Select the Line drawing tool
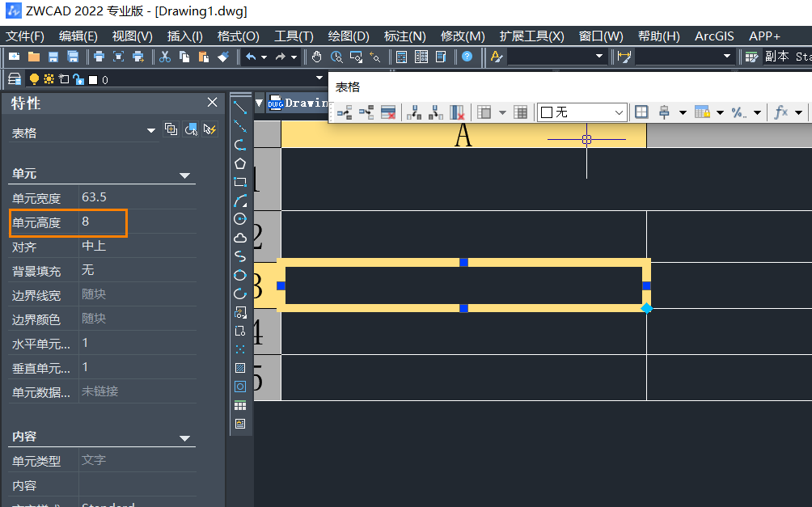This screenshot has height=507, width=812. tap(240, 108)
